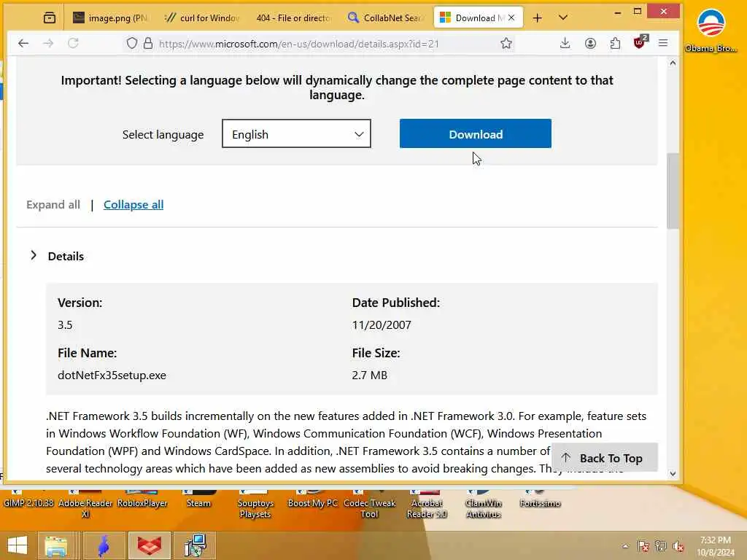Click the browser Back arrow
Viewport: 747px width, 560px height.
(x=23, y=43)
